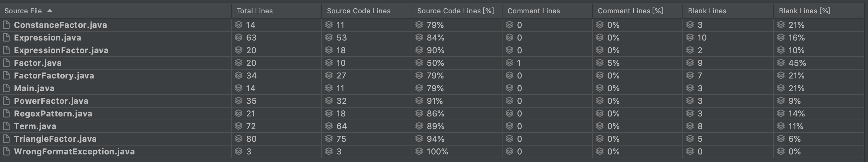Click the stack icon beside Expression.java total lines 63
This screenshot has width=868, height=162.
pyautogui.click(x=239, y=37)
